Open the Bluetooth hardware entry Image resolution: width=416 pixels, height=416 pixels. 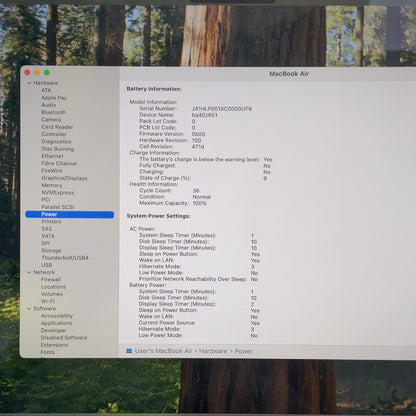54,112
